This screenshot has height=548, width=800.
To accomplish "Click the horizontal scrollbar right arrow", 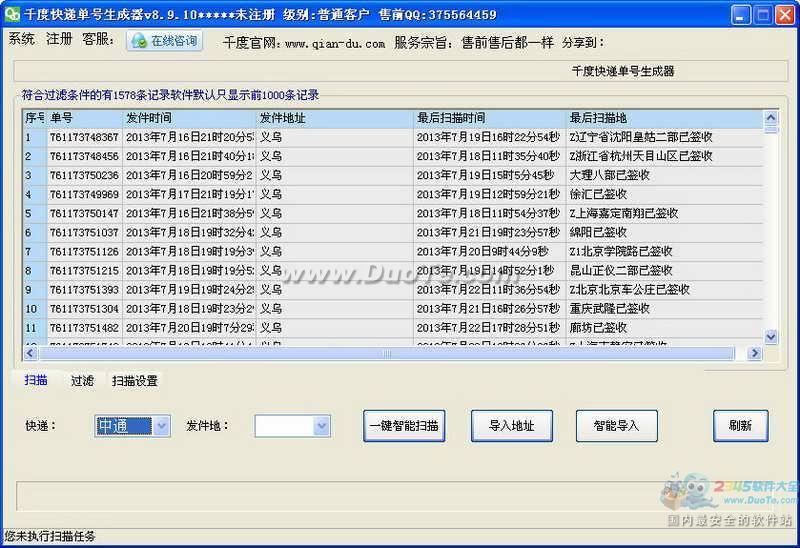I will [756, 353].
